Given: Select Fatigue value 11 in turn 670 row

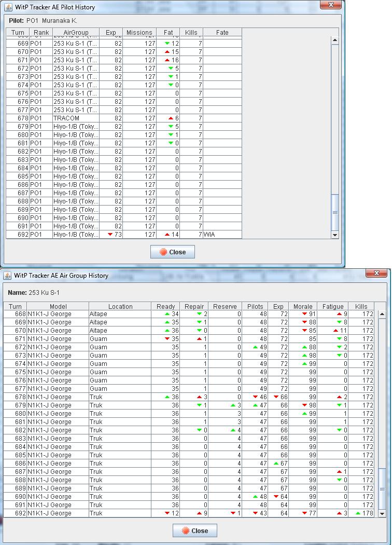Looking at the screenshot, I should [x=332, y=331].
